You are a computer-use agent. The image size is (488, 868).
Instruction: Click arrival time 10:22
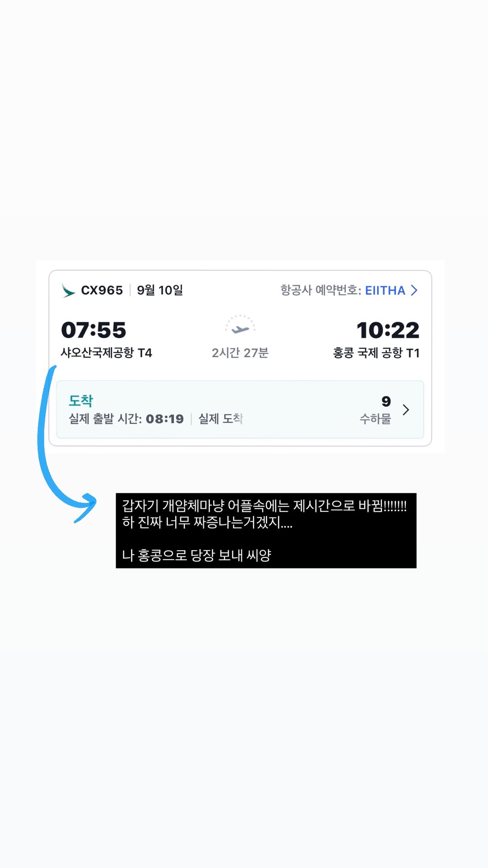tap(388, 330)
